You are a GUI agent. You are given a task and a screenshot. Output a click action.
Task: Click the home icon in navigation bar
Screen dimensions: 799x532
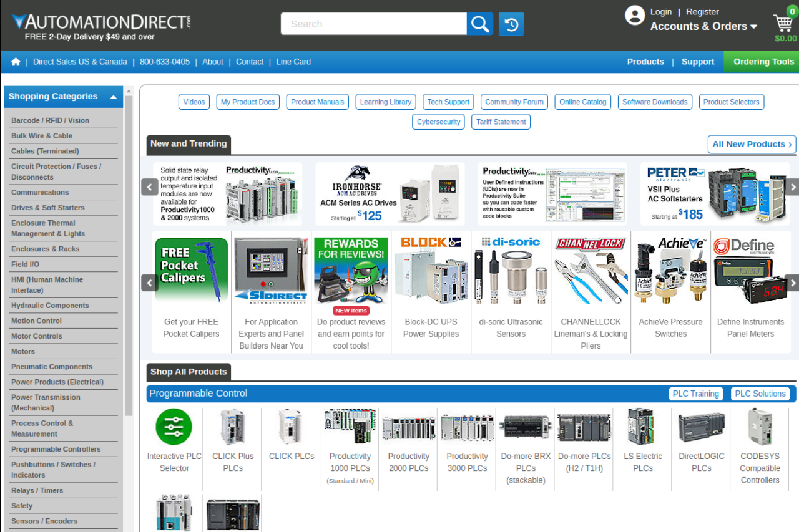pyautogui.click(x=16, y=62)
